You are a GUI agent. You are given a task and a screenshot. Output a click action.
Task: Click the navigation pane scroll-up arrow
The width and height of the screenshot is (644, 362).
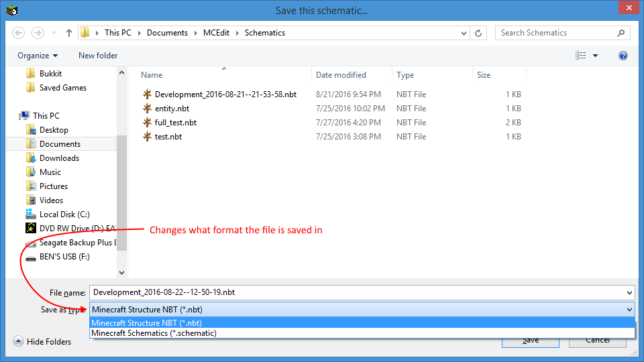121,72
